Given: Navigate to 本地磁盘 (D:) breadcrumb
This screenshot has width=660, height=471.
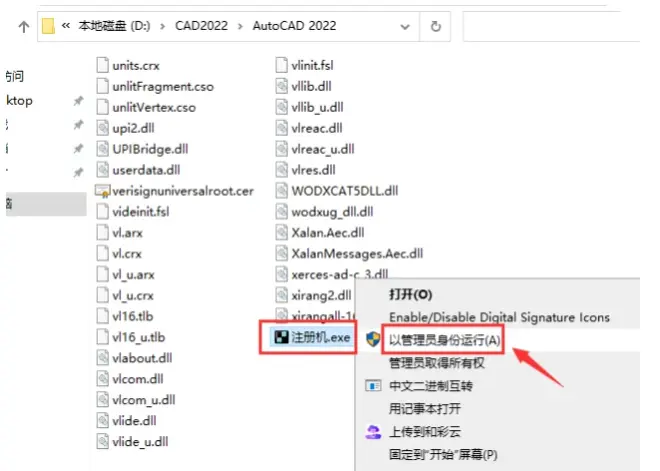Looking at the screenshot, I should click(x=114, y=26).
